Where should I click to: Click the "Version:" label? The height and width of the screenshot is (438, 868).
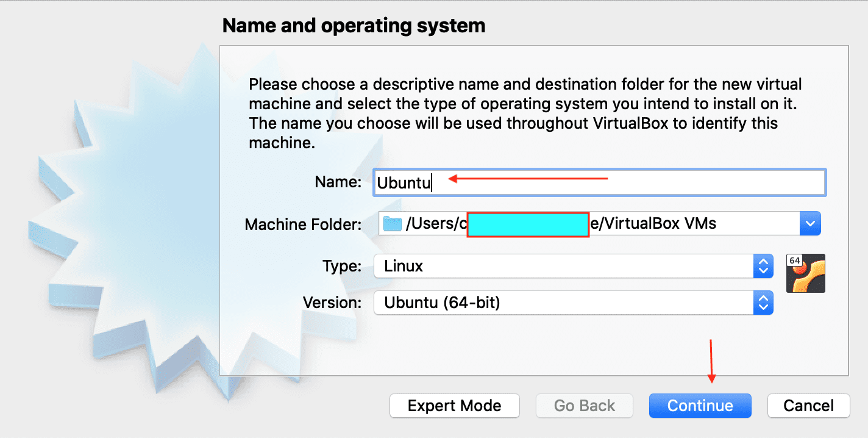(x=332, y=303)
